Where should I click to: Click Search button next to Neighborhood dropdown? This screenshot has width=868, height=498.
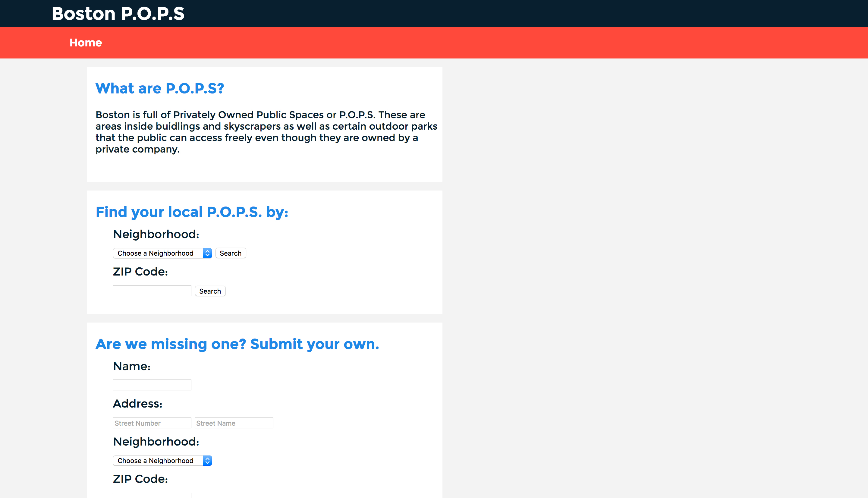click(x=231, y=253)
